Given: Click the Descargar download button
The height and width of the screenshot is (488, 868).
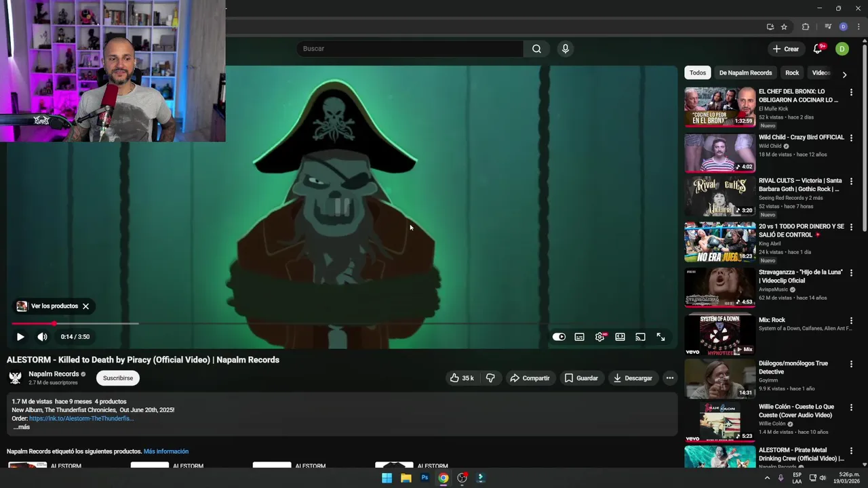Looking at the screenshot, I should tap(633, 378).
